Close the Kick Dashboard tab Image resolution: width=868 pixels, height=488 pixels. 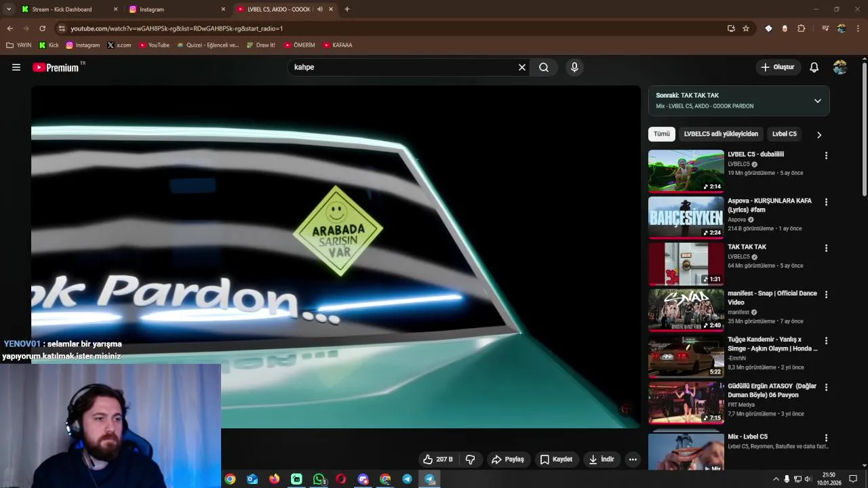[x=115, y=9]
